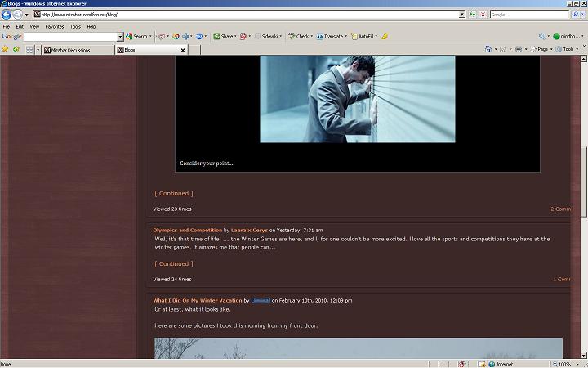Viewport: 588px width, 368px height.
Task: Click the Stop loading red X icon
Action: click(483, 15)
